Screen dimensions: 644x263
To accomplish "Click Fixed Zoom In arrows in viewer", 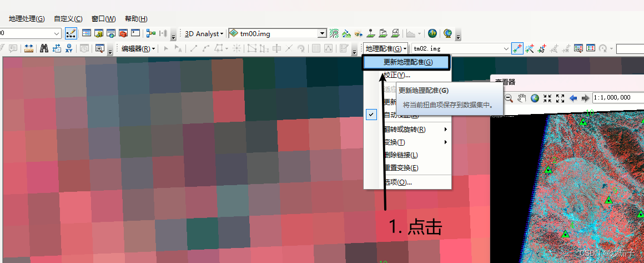I will coord(547,98).
